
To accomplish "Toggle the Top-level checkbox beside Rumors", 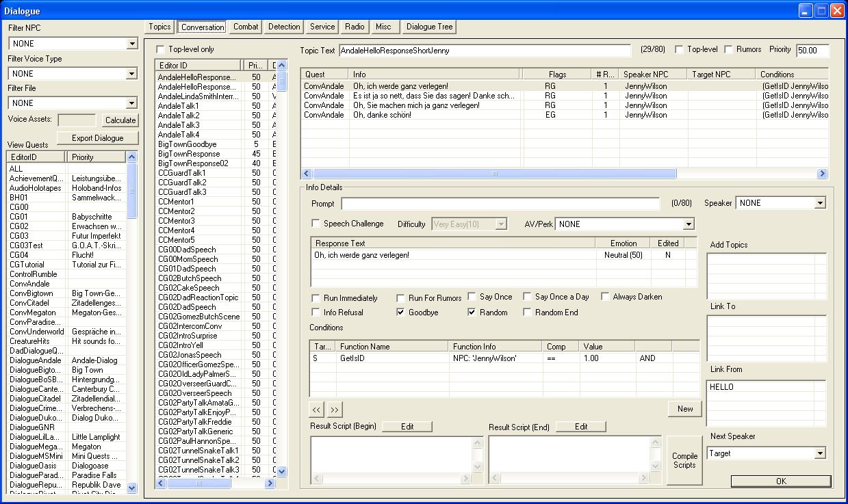I will coord(679,49).
